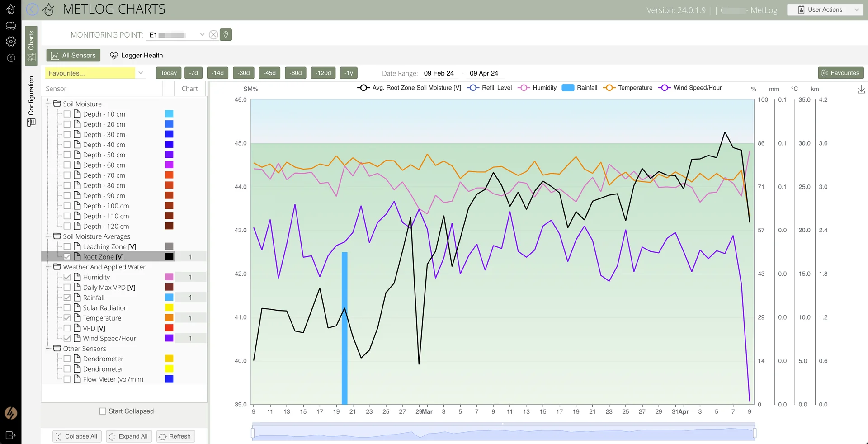Select the Today range button

click(x=169, y=73)
